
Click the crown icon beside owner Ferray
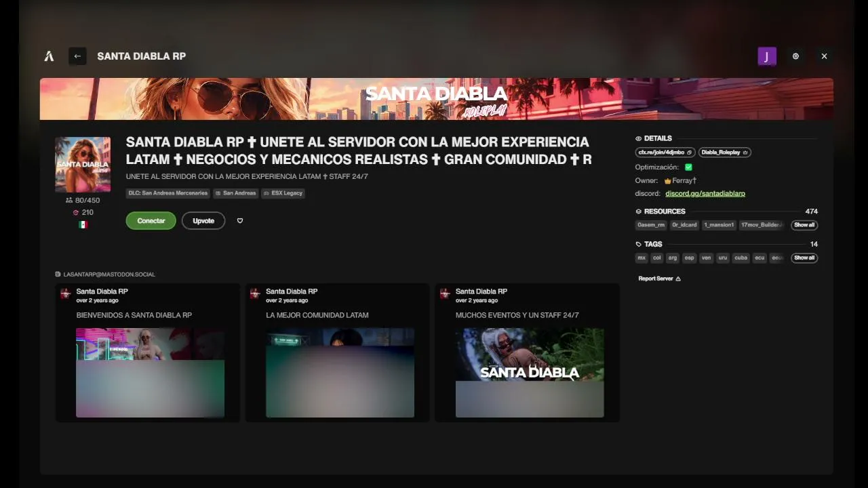pos(667,181)
